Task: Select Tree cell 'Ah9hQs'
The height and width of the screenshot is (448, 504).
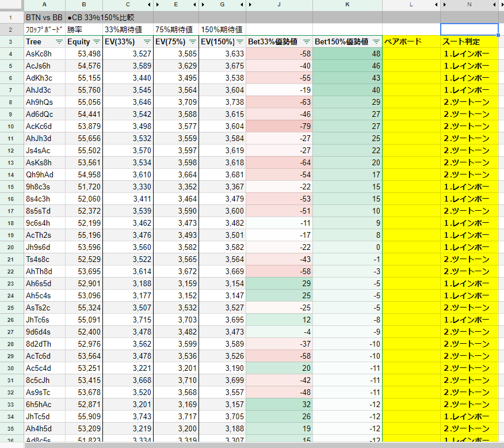Action: tap(44, 102)
